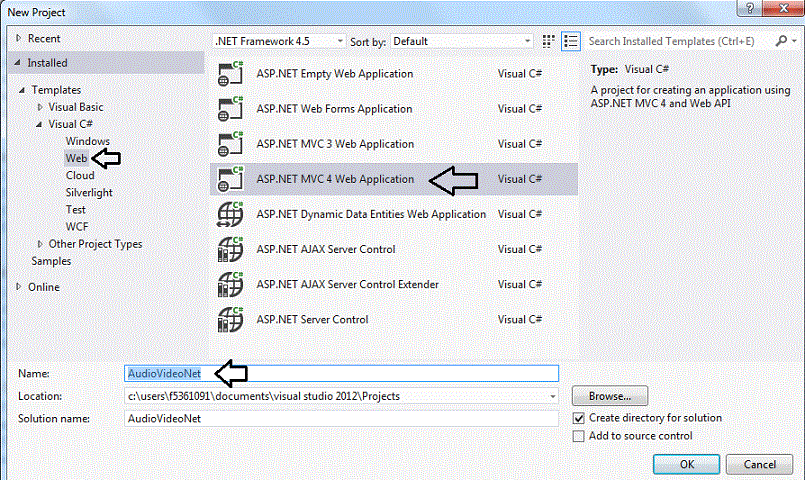Select ASP.NET Web Forms Application text
The image size is (805, 480).
pos(334,109)
